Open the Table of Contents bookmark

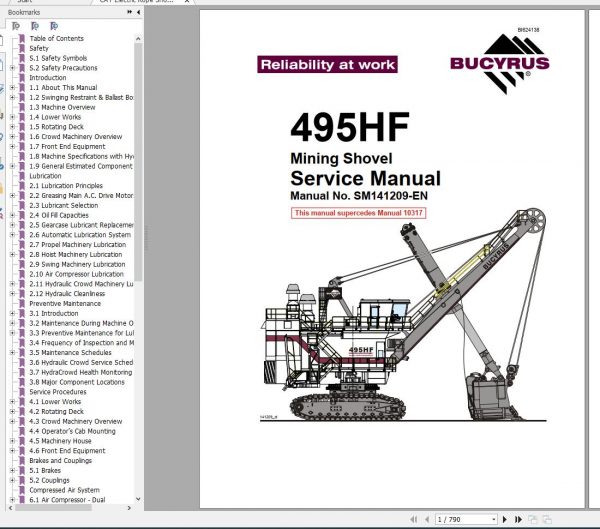[56, 38]
